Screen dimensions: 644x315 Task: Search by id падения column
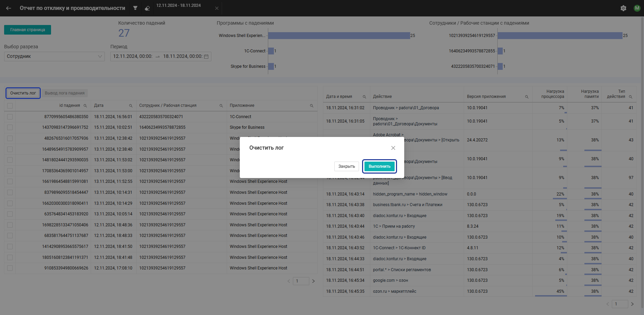(85, 106)
